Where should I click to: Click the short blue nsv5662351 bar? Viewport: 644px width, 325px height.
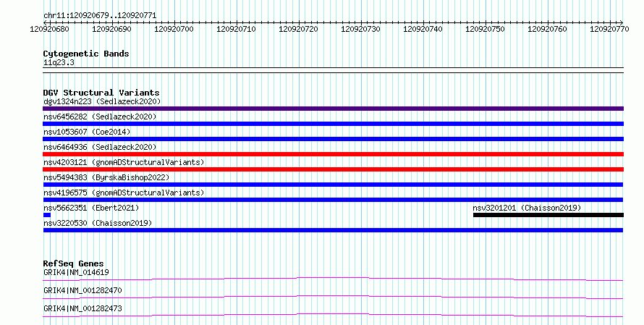tap(47, 215)
